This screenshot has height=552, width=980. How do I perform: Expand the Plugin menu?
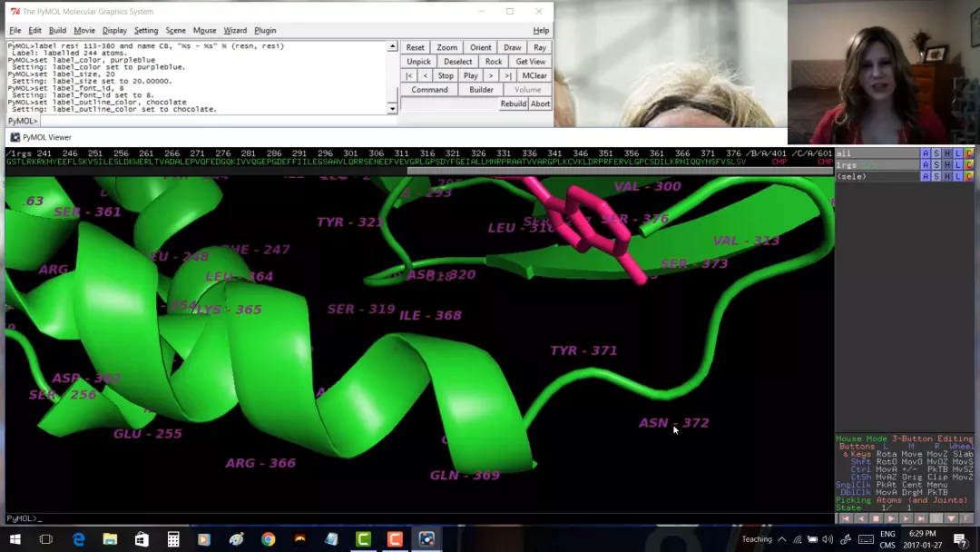265,31
